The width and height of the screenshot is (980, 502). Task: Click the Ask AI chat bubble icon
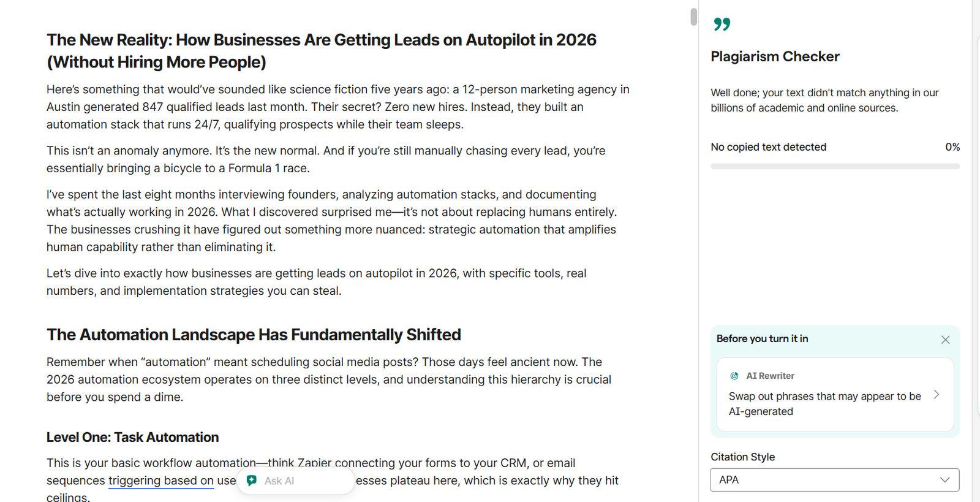point(252,481)
